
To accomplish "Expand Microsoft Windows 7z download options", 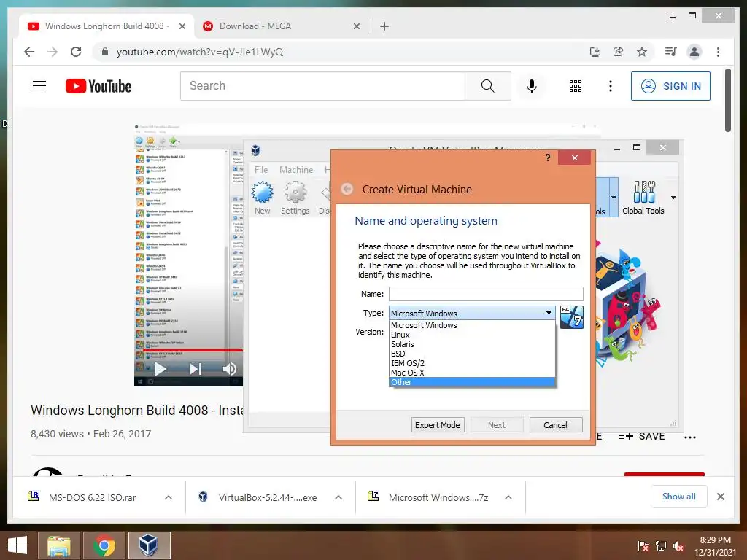I will pyautogui.click(x=508, y=497).
